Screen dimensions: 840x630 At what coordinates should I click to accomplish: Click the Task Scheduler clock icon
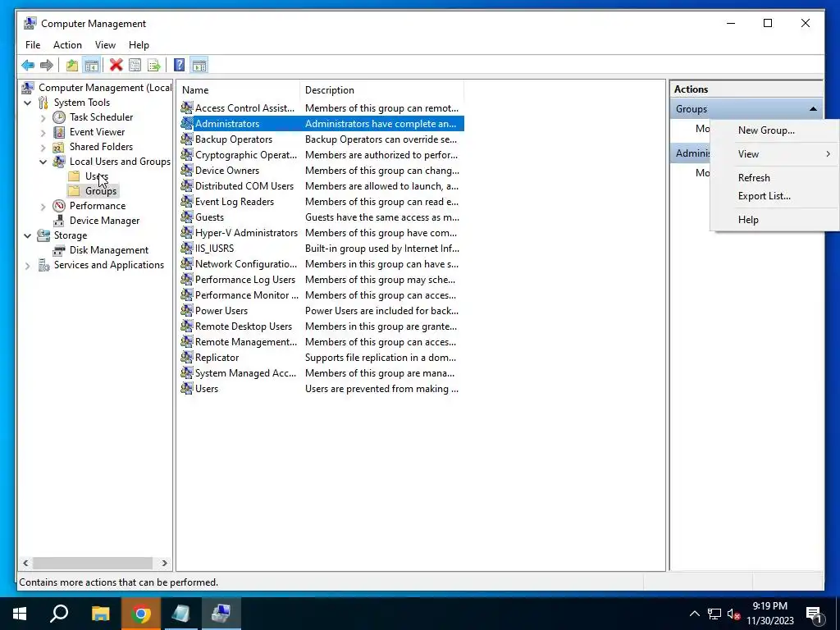(59, 117)
